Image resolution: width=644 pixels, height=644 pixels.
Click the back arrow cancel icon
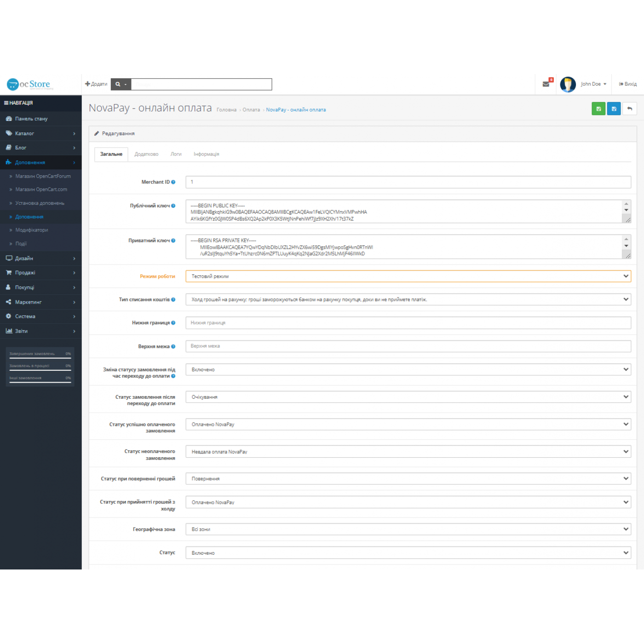[629, 109]
